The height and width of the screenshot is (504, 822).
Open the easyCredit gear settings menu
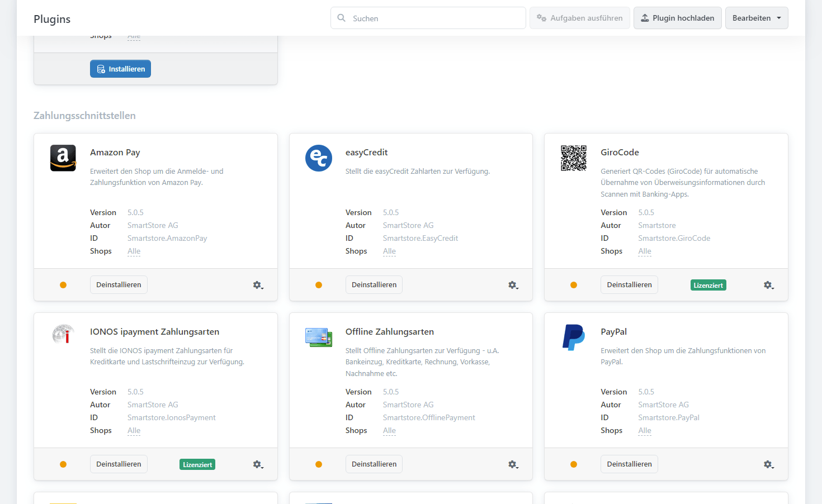(513, 285)
